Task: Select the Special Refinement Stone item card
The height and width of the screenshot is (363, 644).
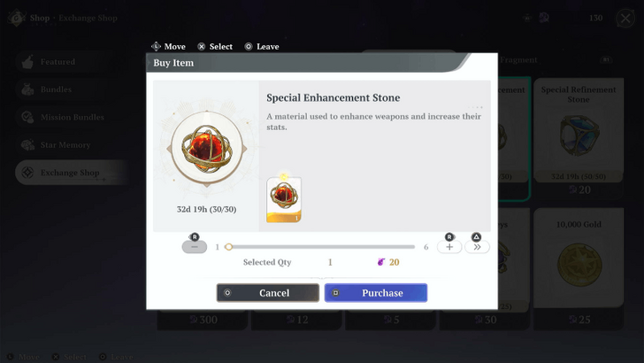Action: [x=579, y=138]
